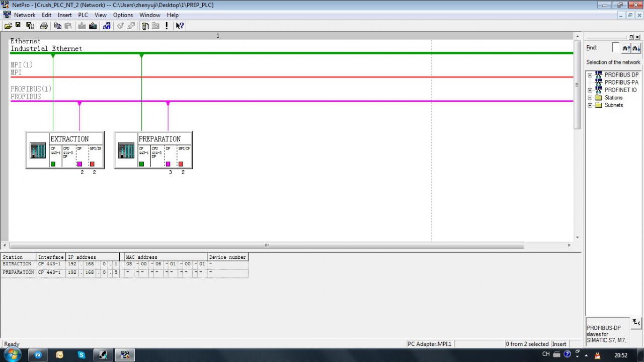Click the Open project toolbar icon
Viewport: 644px width, 362px height.
click(8, 26)
